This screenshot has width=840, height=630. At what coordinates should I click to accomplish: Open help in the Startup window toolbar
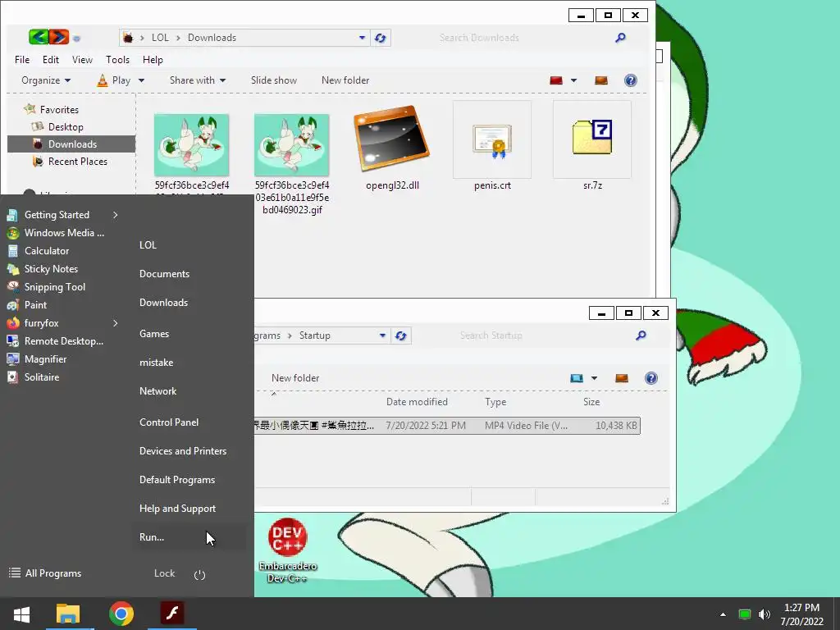coord(651,378)
